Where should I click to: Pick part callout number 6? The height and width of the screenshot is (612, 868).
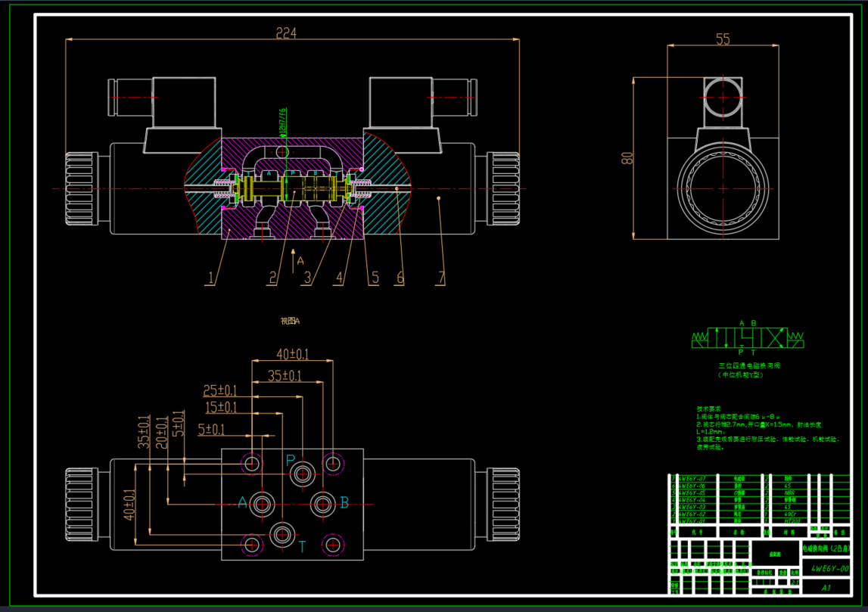coord(400,278)
